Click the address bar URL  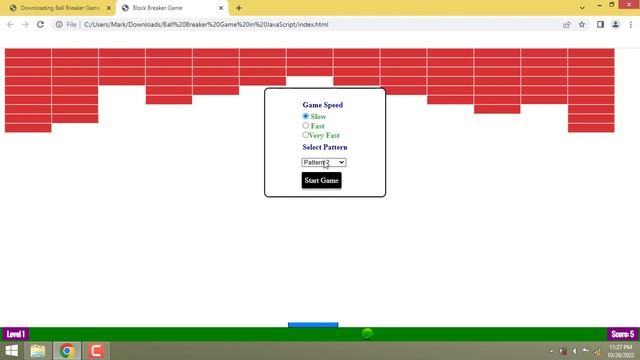click(x=206, y=24)
